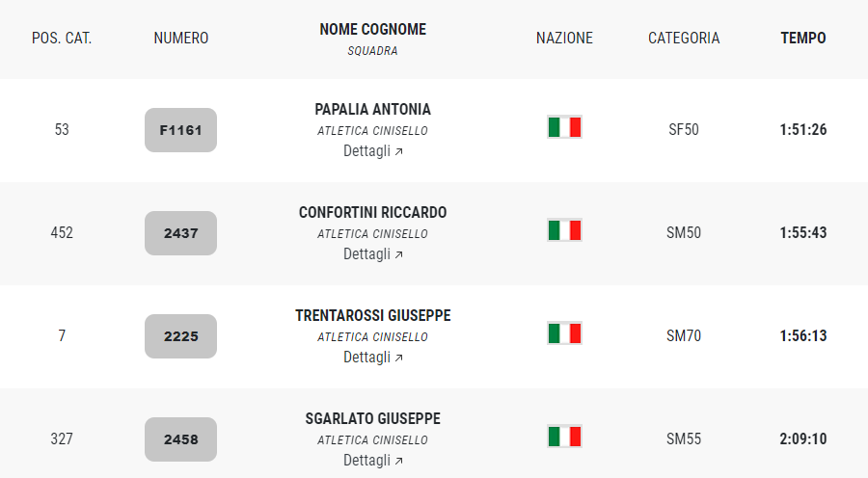This screenshot has width=868, height=478.
Task: Click arrow icon next to Trentarossi's Dettagli
Action: click(398, 358)
